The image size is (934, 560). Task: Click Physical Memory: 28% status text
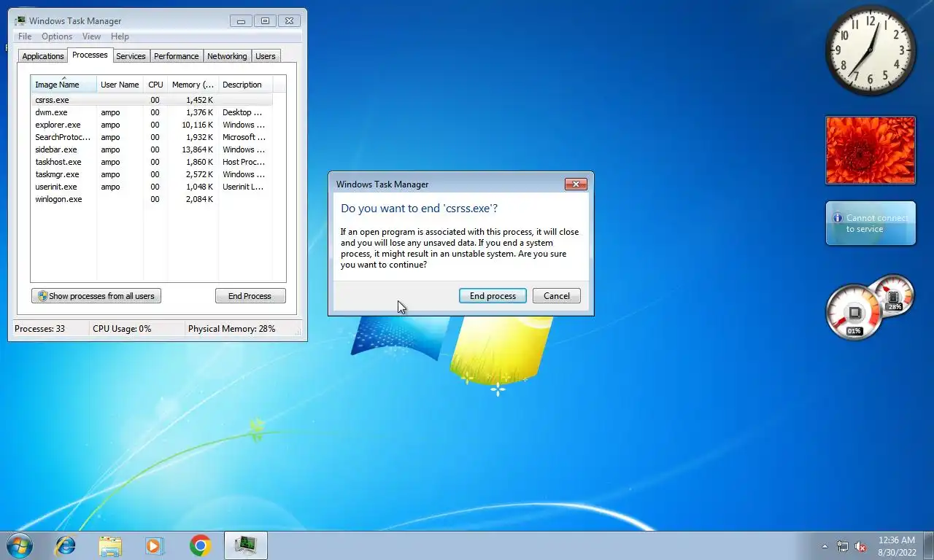point(232,329)
